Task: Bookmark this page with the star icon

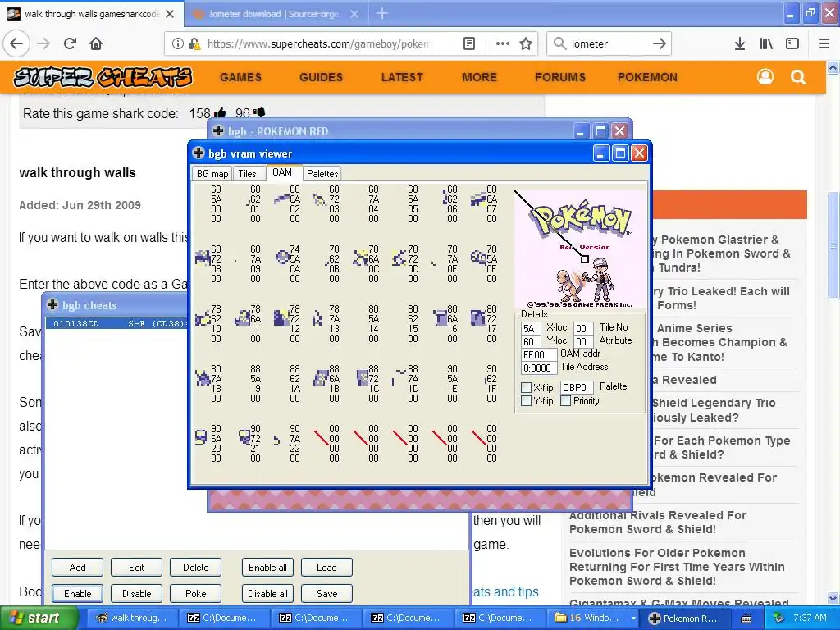Action: pyautogui.click(x=526, y=43)
